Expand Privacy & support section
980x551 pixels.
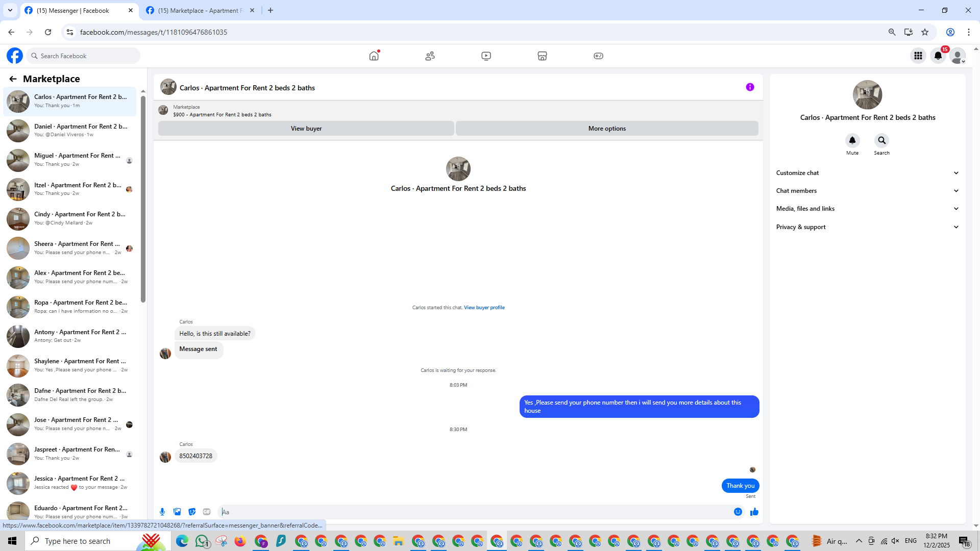coord(867,227)
